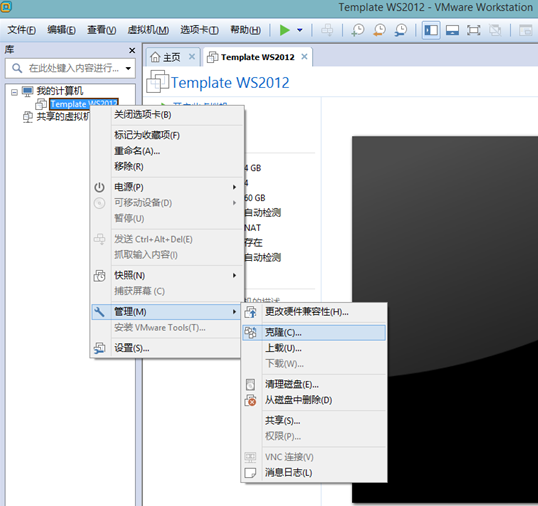Choose 克隆(C)... from the submenu
538x506 pixels.
point(314,332)
